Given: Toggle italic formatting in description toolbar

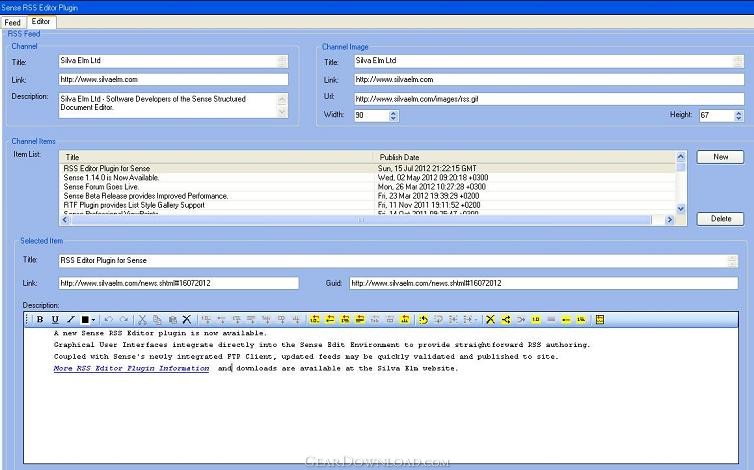Looking at the screenshot, I should [70, 319].
